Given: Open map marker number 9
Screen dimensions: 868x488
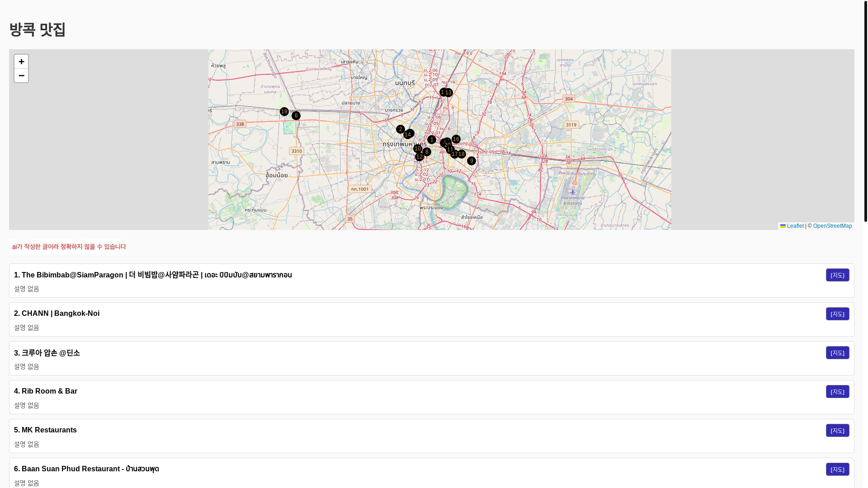Looking at the screenshot, I should [x=472, y=161].
